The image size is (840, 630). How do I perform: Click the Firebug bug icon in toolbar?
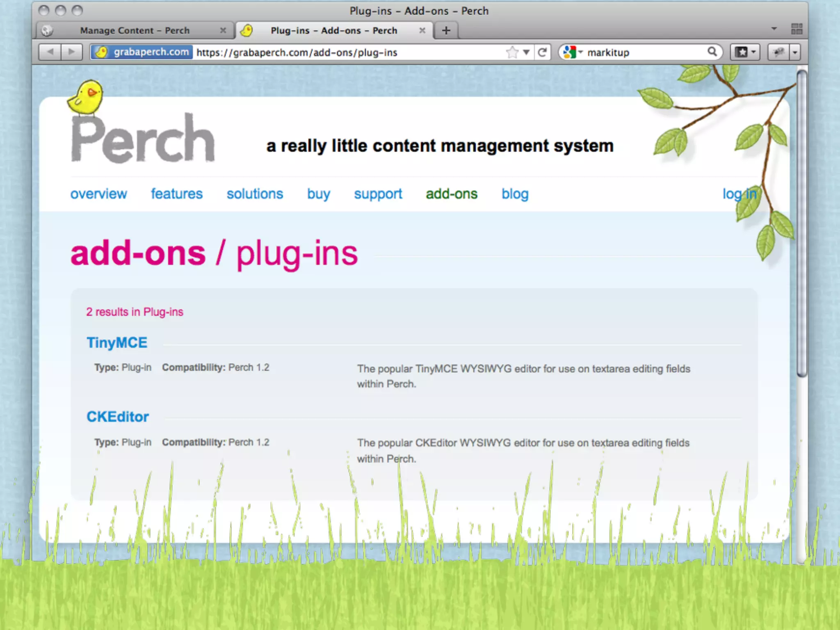click(x=778, y=52)
